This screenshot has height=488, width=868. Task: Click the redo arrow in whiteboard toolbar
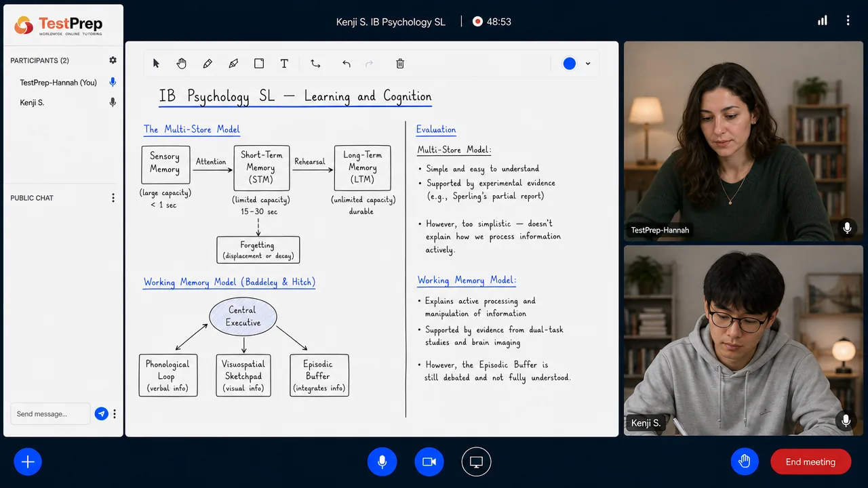pyautogui.click(x=370, y=64)
